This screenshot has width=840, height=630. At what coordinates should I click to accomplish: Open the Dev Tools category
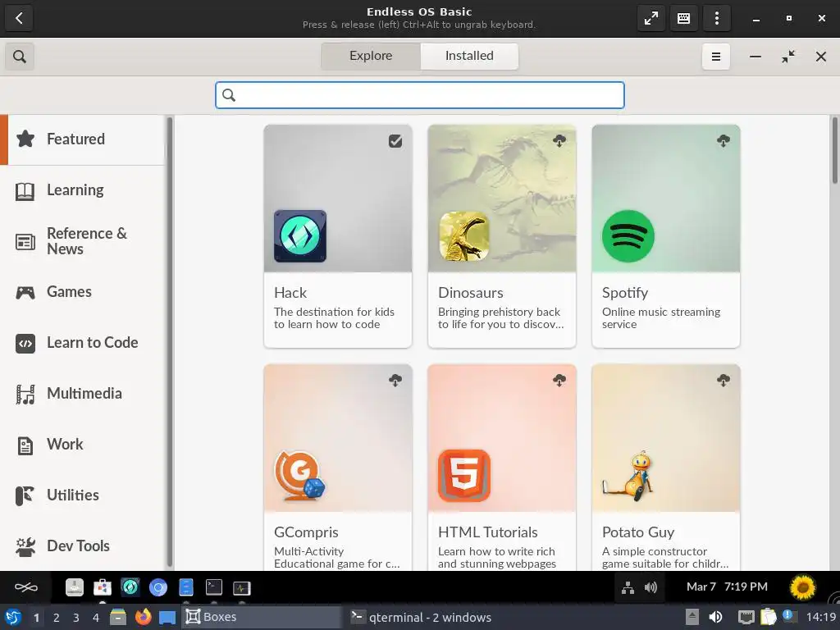83,546
